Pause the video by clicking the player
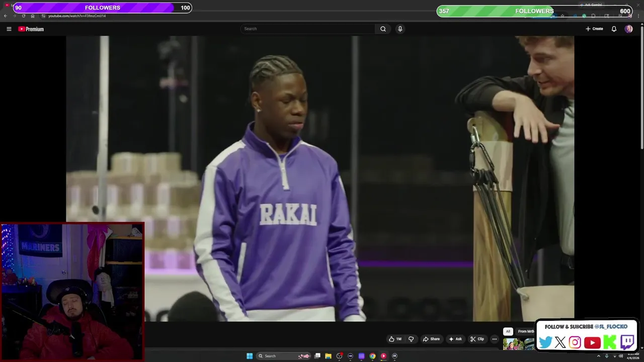Screen dimensions: 644x362 point(320,178)
